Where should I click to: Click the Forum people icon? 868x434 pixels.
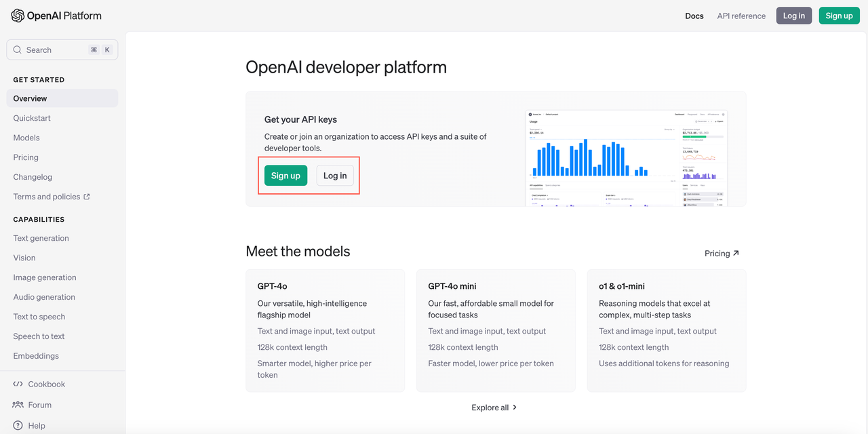[18, 405]
